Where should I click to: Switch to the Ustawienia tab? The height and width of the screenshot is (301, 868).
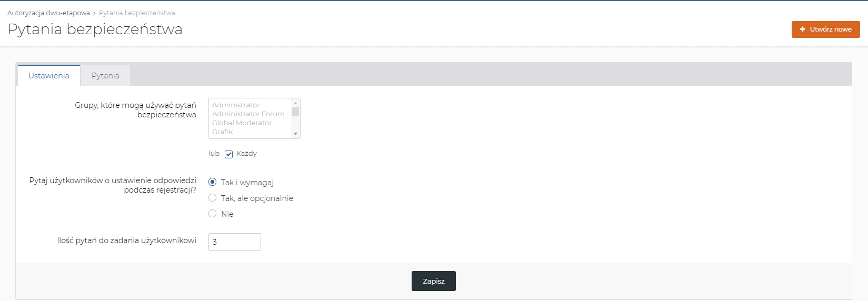tap(48, 76)
